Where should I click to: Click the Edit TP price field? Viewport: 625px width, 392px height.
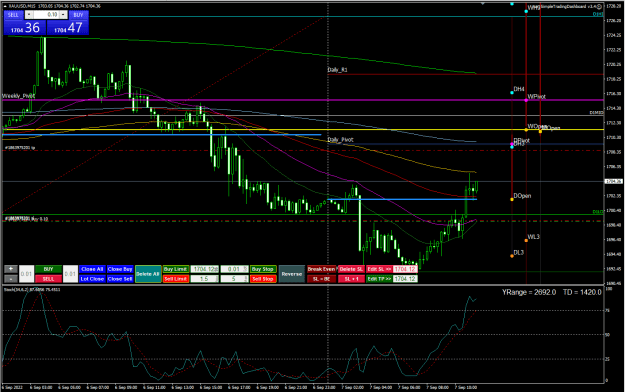[x=405, y=279]
